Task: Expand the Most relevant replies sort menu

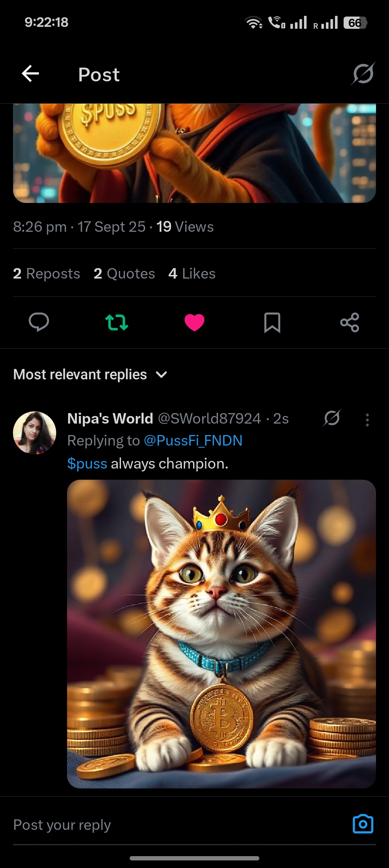Action: [80, 375]
